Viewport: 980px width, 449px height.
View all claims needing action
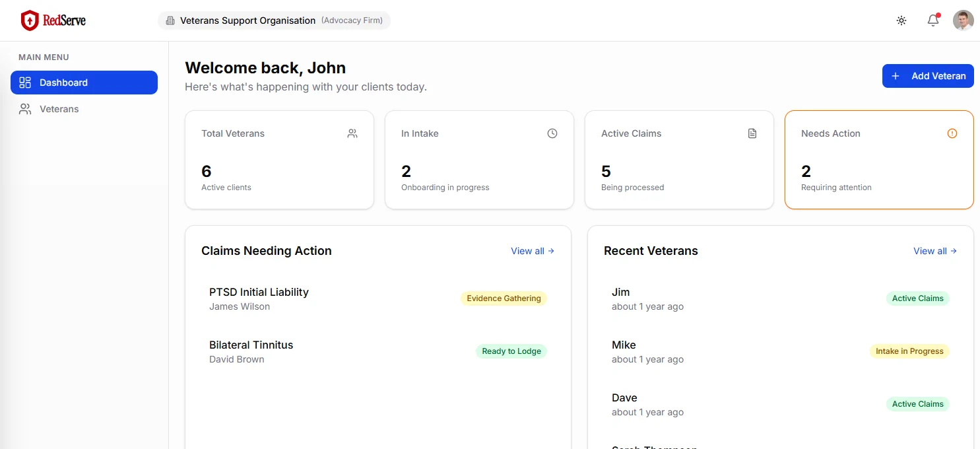pyautogui.click(x=532, y=251)
